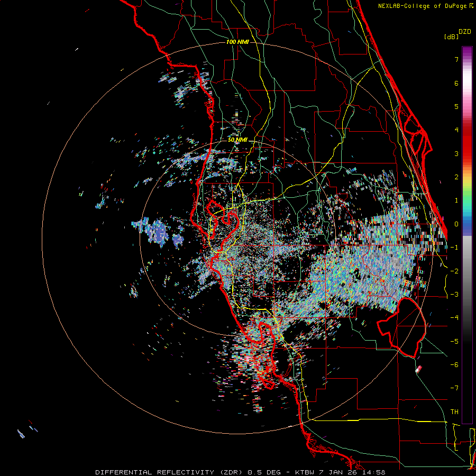This screenshot has height=476, width=476.
Task: Click the '7' value on color scale
Action: [456, 59]
